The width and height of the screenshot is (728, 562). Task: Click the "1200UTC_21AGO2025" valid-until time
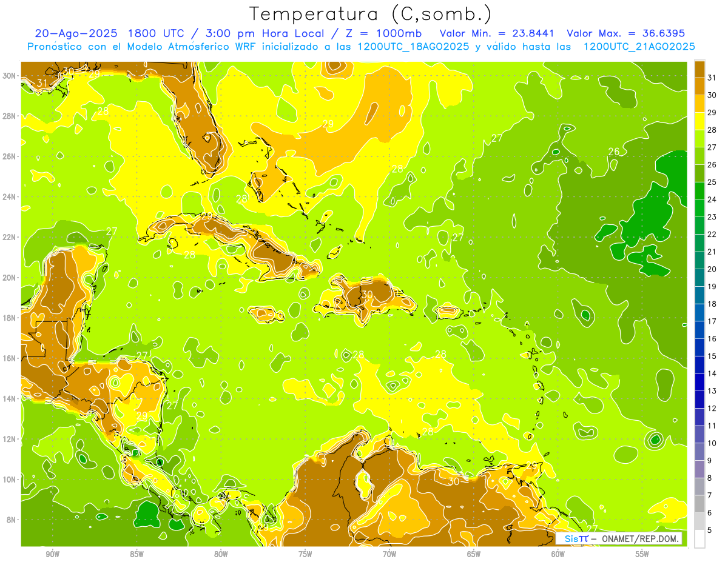pyautogui.click(x=639, y=47)
